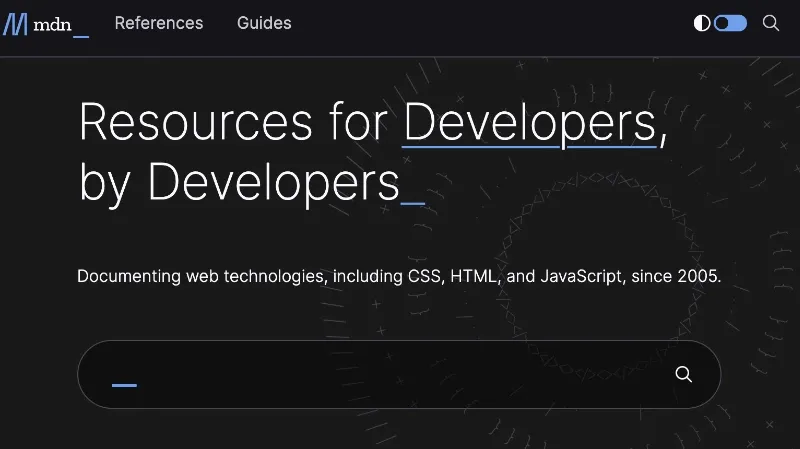Viewport: 800px width, 449px height.
Task: Click the 'by Developers' headline line
Action: tap(238, 181)
